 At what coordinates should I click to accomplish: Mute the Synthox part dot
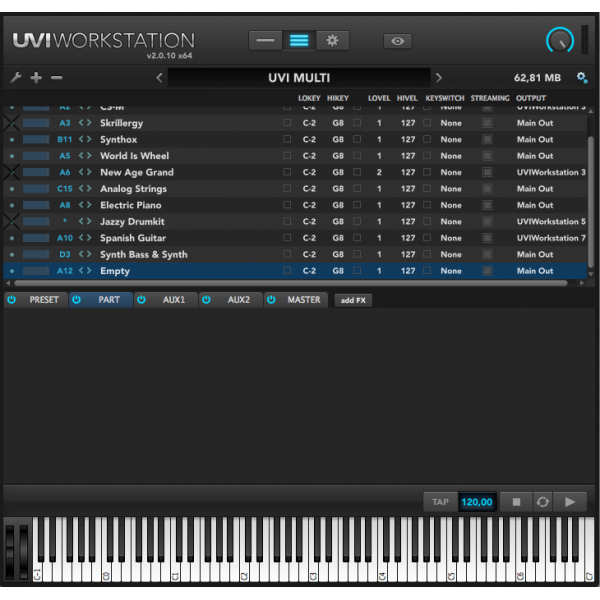(12, 140)
